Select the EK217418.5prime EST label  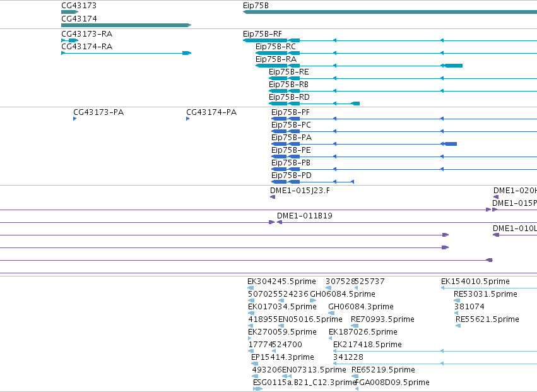[x=367, y=345]
